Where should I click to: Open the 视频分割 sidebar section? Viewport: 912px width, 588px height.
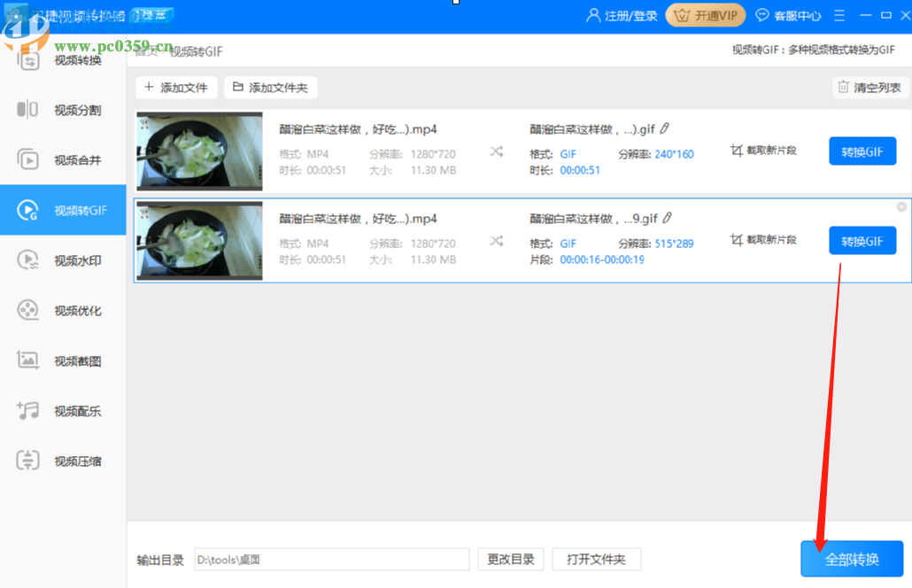pos(63,110)
